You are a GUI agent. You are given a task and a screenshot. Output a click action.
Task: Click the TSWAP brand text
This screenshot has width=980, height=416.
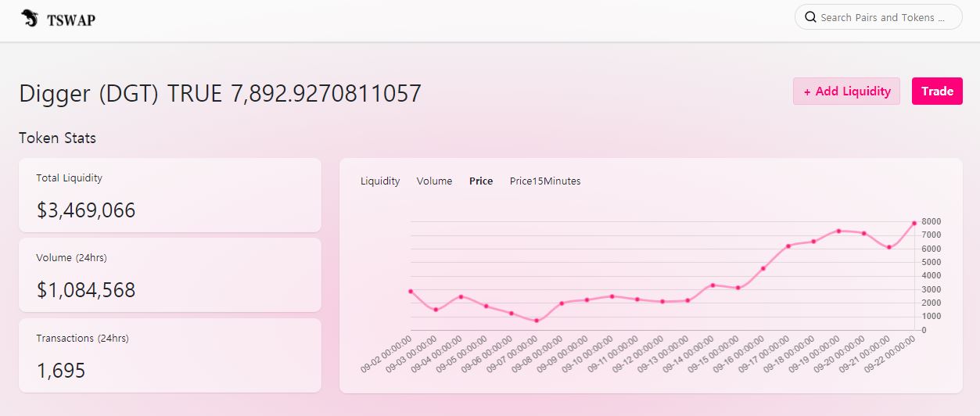tap(71, 20)
